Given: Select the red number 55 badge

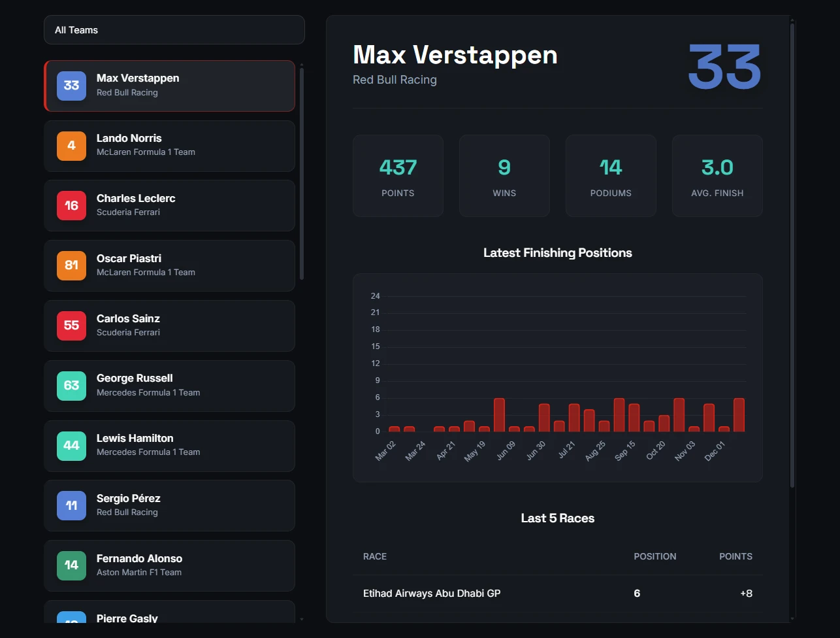Looking at the screenshot, I should (71, 326).
